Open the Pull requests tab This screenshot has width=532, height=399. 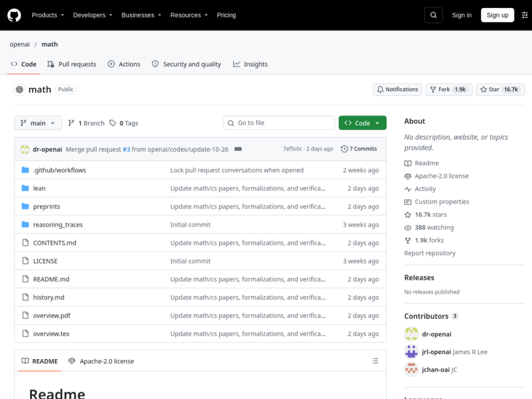(71, 64)
